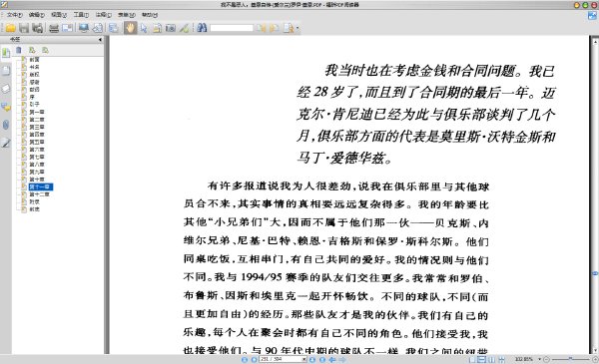Open the 表单 (Forms) menu

[x=127, y=15]
